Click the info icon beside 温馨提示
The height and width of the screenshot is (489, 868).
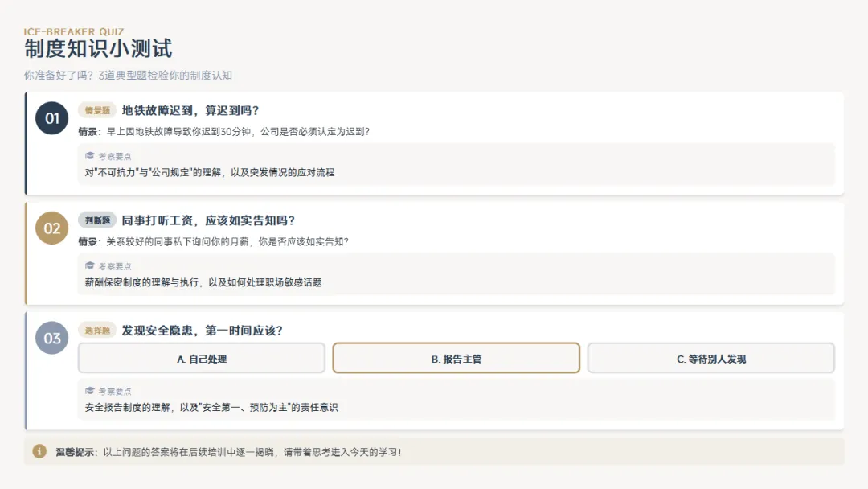pos(39,451)
